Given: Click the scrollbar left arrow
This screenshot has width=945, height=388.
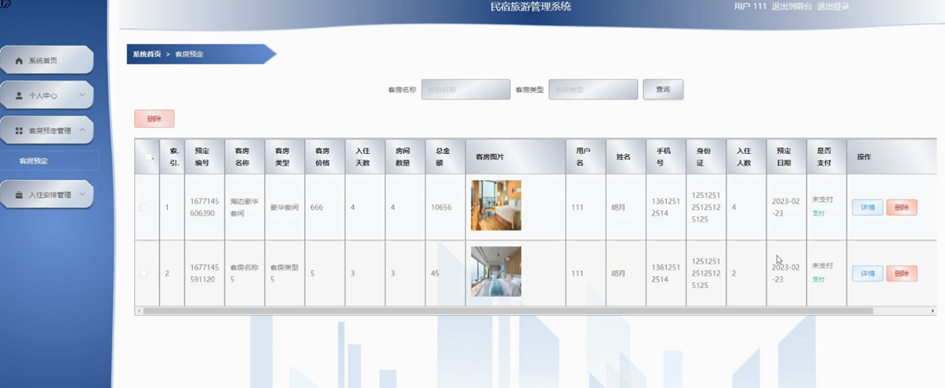Looking at the screenshot, I should click(x=139, y=311).
